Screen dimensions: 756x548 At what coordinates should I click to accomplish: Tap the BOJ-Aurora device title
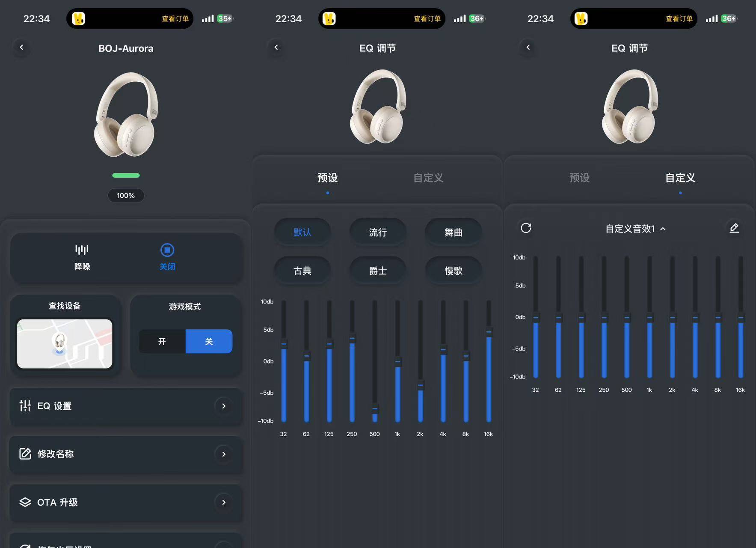tap(126, 48)
